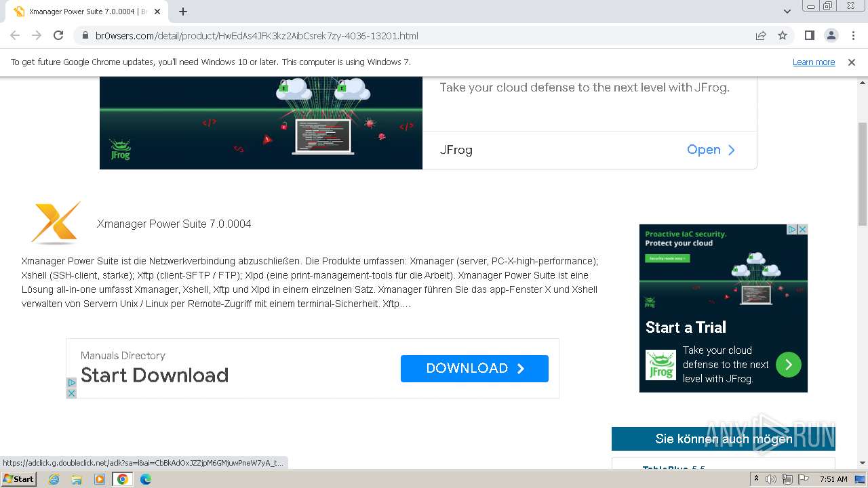Open the tab search chevron
868x488 pixels.
tap(787, 12)
